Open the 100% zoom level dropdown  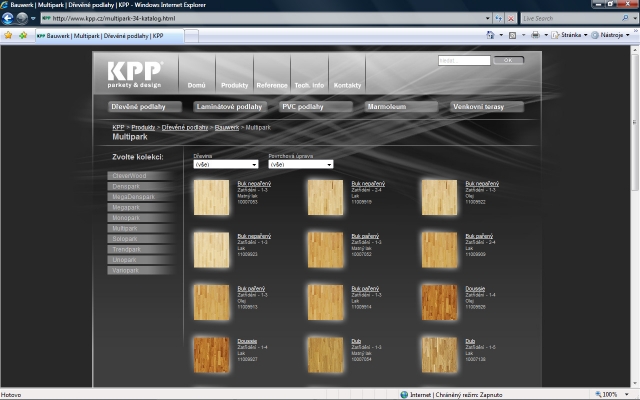click(627, 395)
